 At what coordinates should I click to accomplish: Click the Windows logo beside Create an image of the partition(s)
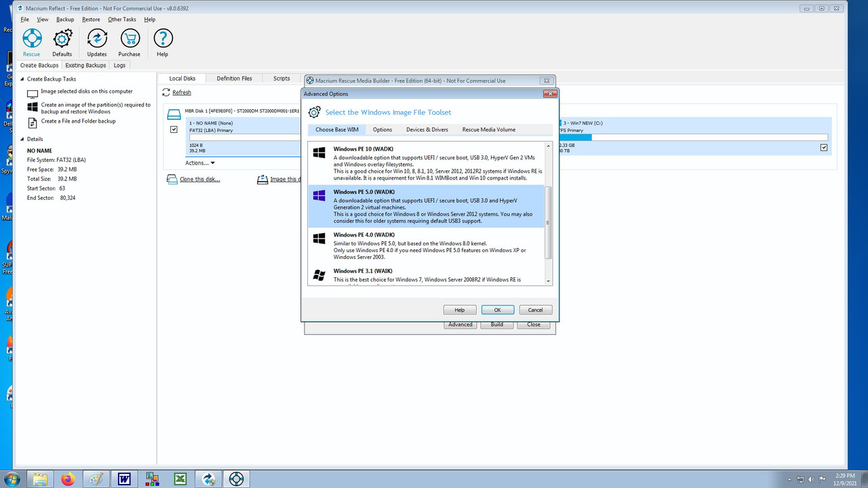pyautogui.click(x=33, y=107)
